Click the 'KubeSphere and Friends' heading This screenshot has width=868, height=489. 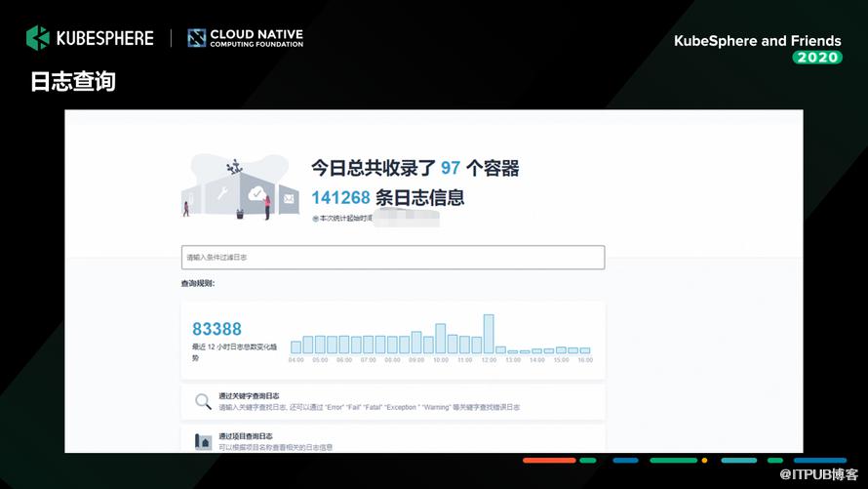pos(757,41)
